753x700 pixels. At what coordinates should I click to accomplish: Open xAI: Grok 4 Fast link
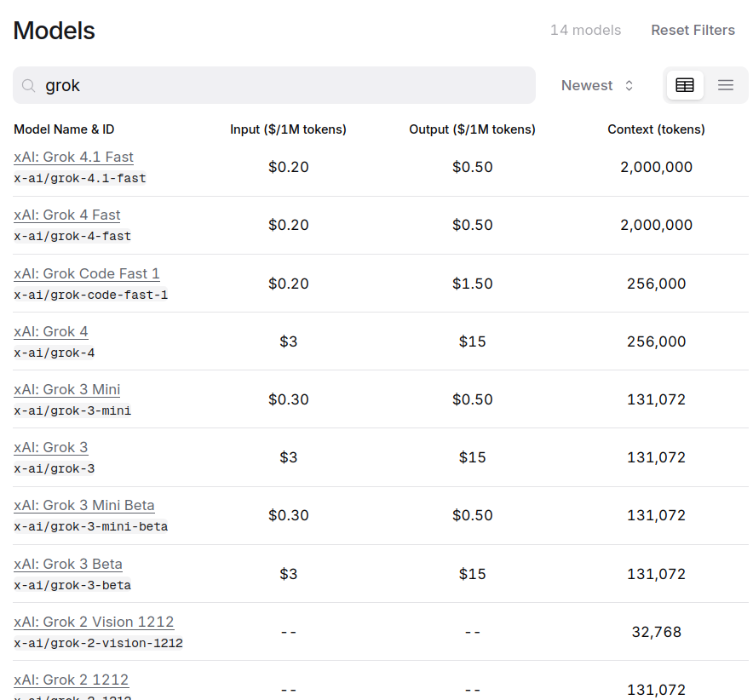(67, 215)
